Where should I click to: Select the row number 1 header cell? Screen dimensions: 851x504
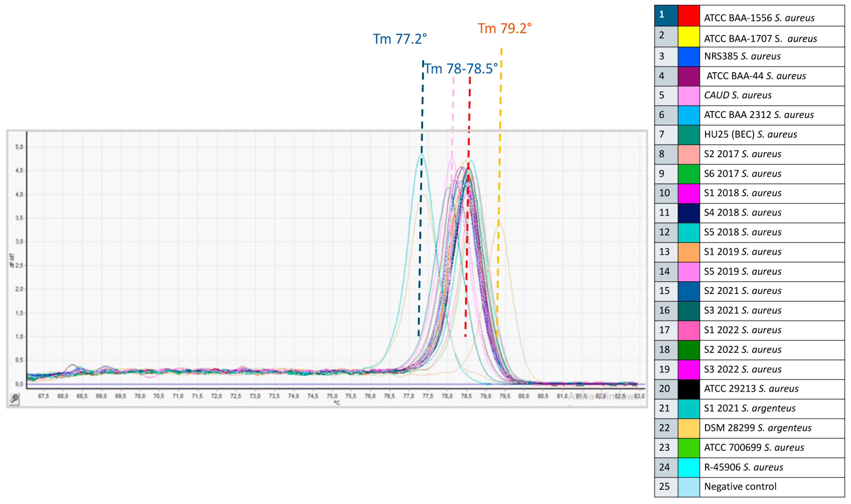tap(666, 15)
